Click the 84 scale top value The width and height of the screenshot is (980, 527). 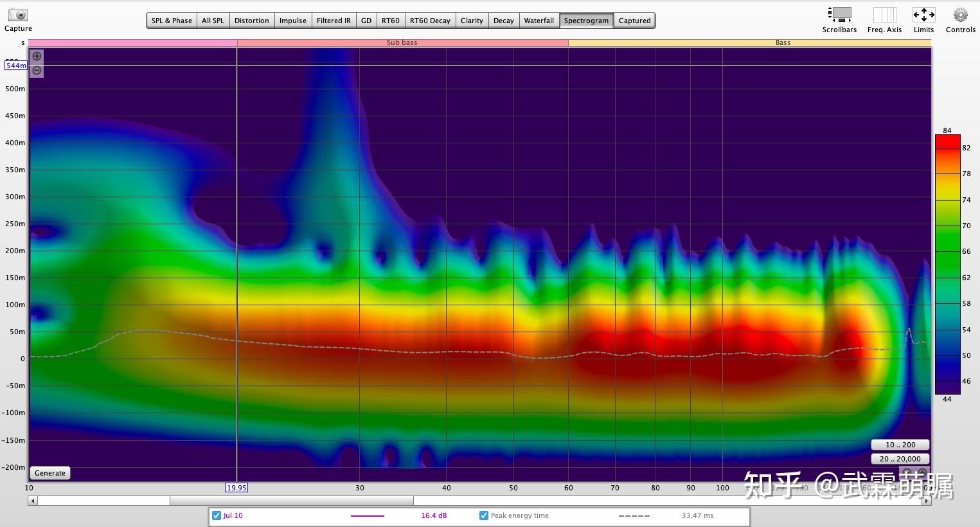tap(947, 130)
